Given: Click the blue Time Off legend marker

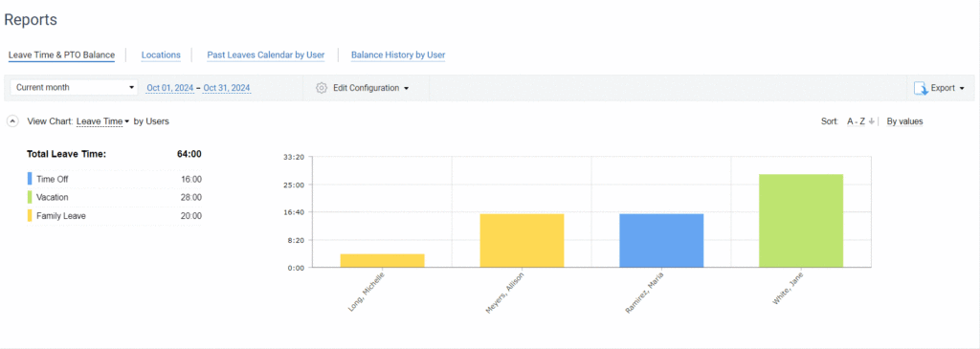Looking at the screenshot, I should pos(30,179).
